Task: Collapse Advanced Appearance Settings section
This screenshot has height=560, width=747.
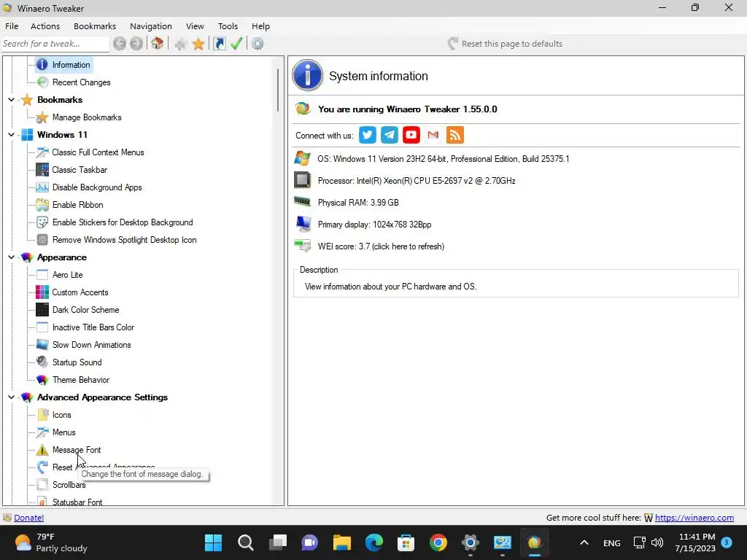Action: coord(11,397)
